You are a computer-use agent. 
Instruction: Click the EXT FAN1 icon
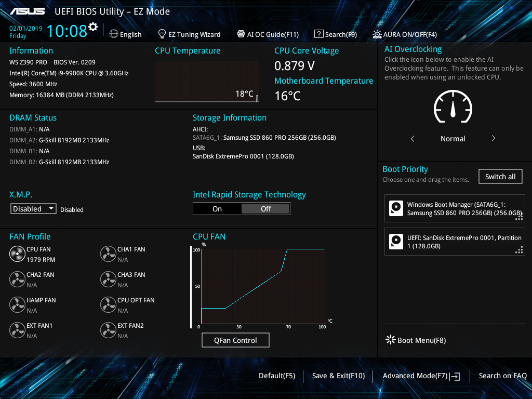(17, 330)
